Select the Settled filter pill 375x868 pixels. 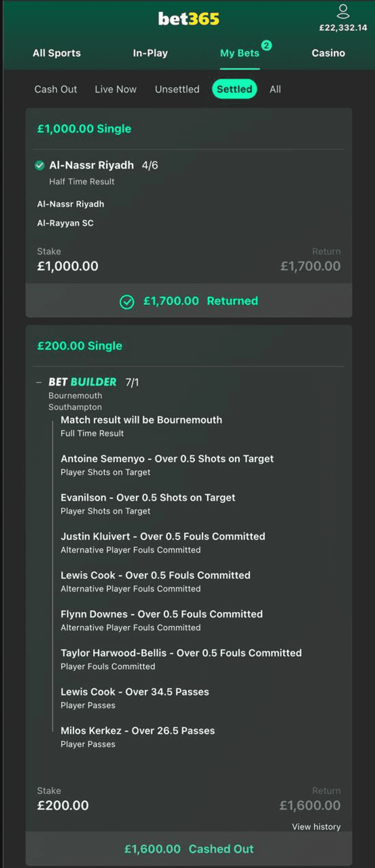click(234, 89)
